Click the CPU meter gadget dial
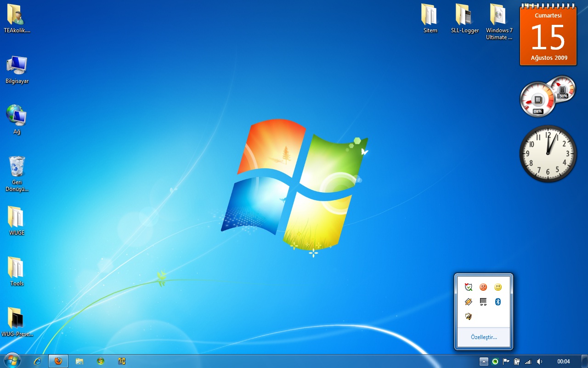 538,100
